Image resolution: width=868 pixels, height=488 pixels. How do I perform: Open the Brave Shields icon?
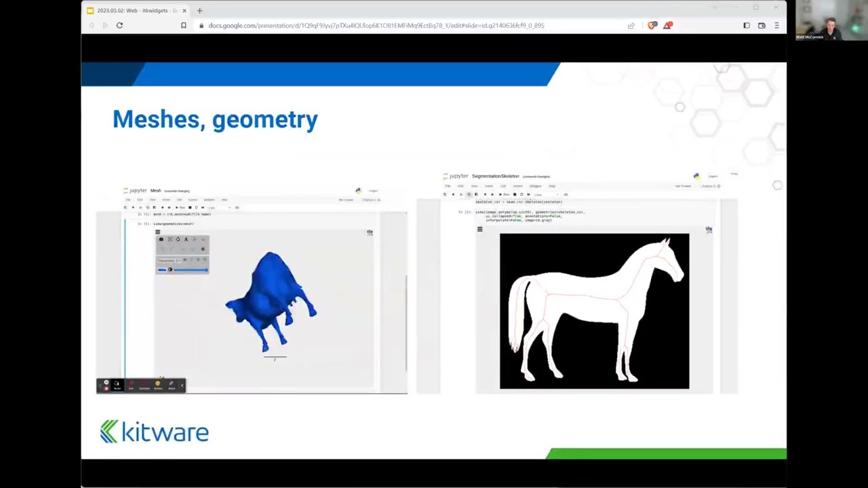[652, 25]
